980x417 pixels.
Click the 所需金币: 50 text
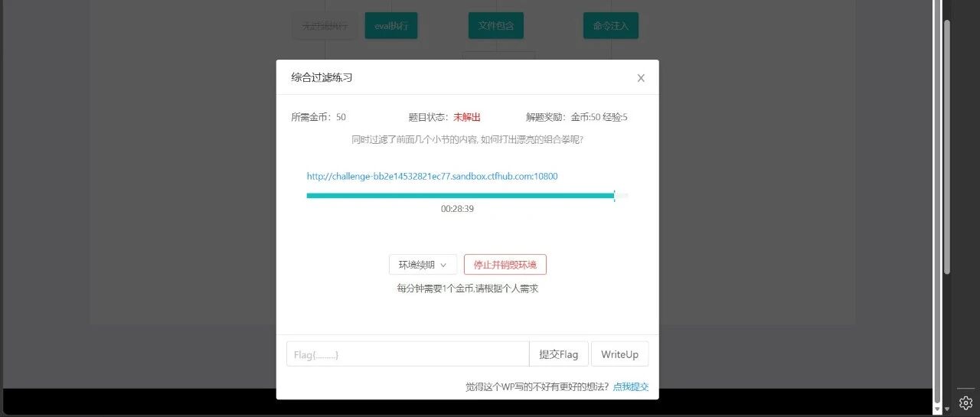[x=318, y=117]
